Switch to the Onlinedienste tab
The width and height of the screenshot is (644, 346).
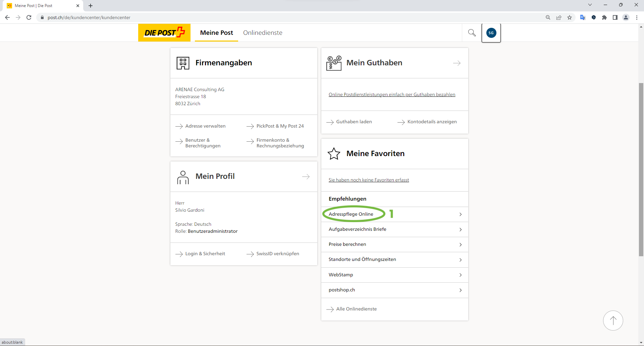pyautogui.click(x=263, y=33)
